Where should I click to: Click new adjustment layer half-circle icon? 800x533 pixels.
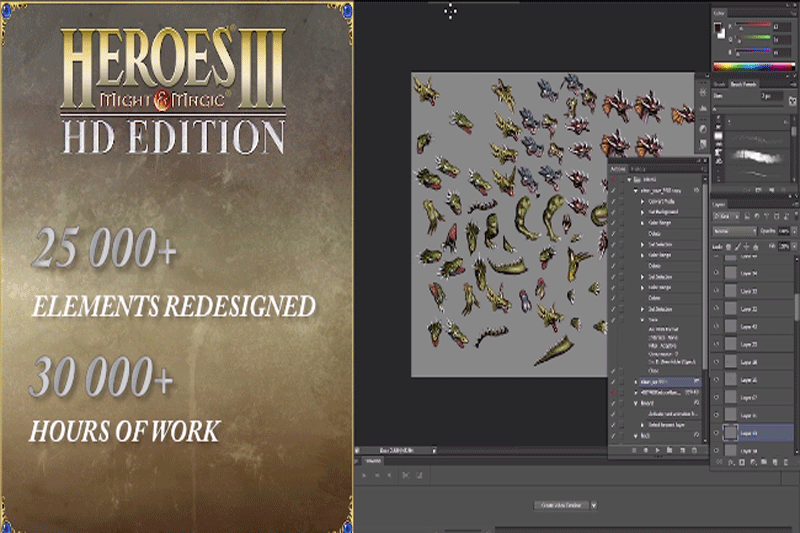point(753,462)
